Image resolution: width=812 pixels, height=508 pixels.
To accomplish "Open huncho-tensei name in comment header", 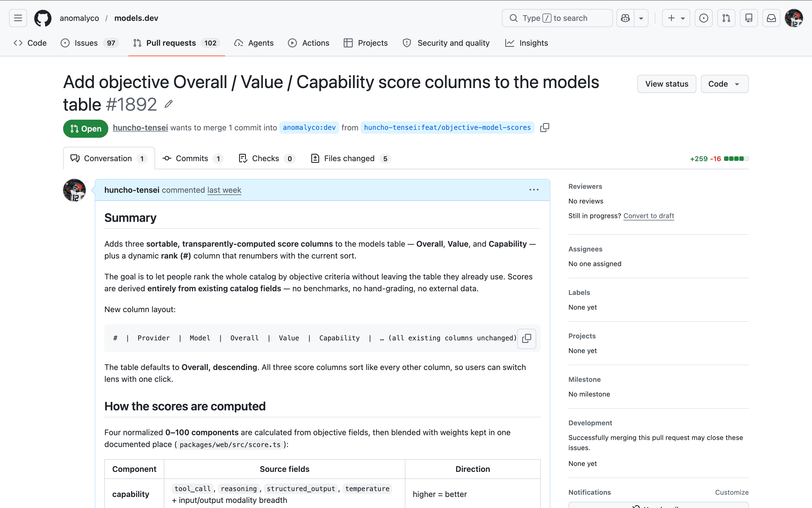I will [x=132, y=190].
